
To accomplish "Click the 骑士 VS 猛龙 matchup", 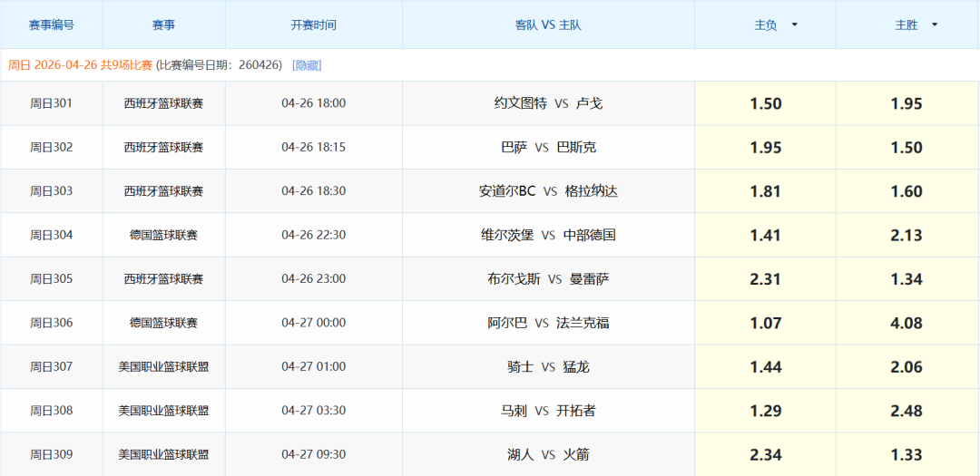I will click(x=548, y=366).
